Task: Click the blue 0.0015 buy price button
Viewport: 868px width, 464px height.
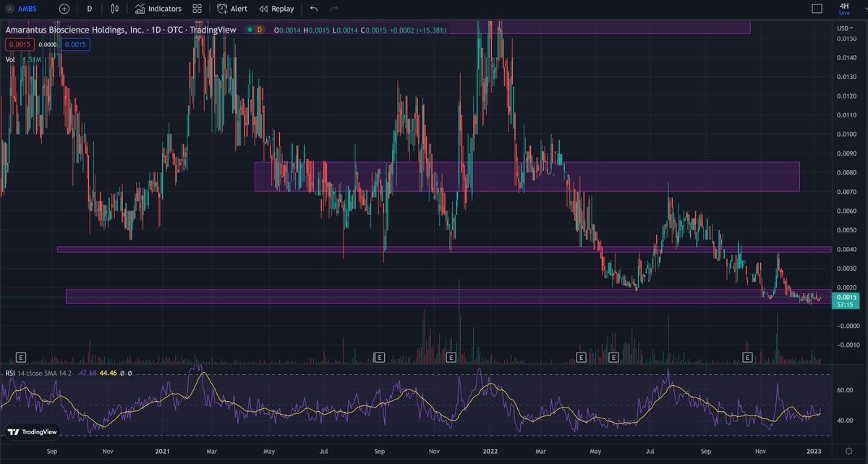Action: tap(74, 45)
